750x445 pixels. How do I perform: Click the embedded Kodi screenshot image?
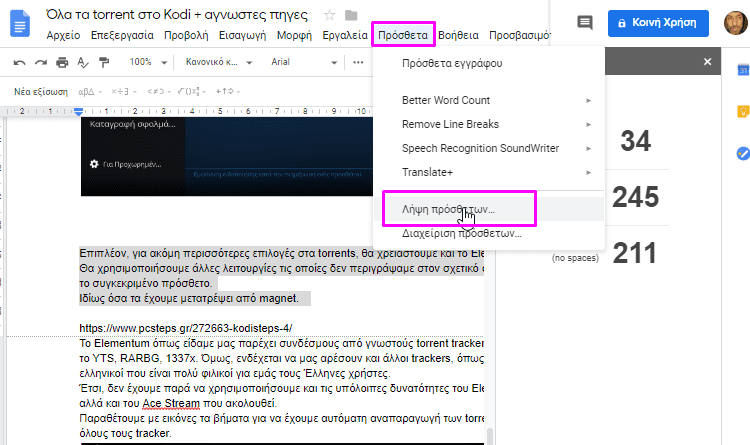click(x=227, y=156)
